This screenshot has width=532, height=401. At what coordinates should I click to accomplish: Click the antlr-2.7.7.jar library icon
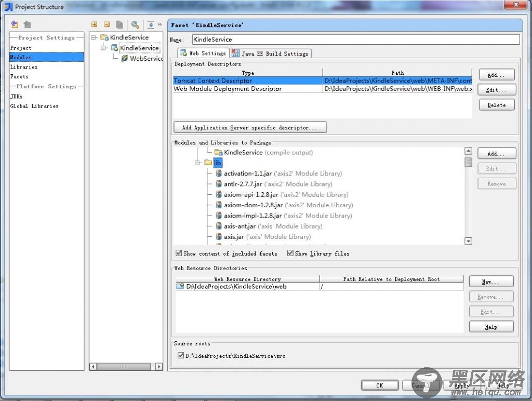click(x=219, y=184)
